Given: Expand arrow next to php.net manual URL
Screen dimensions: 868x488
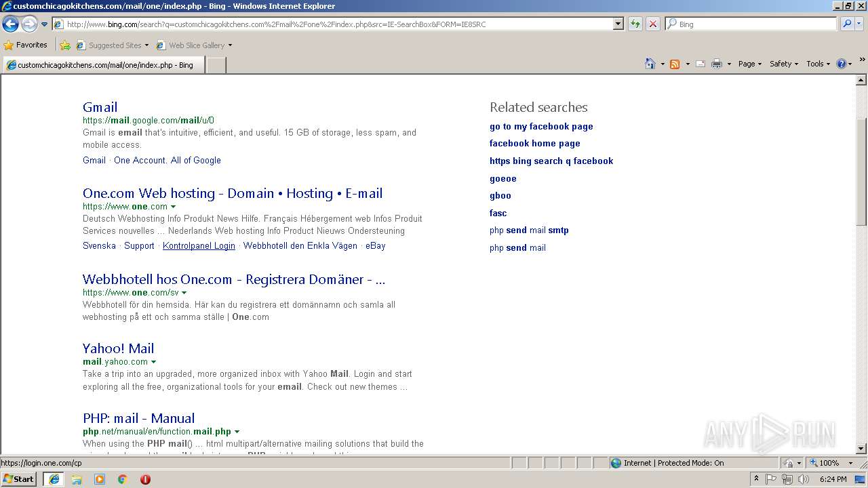Looking at the screenshot, I should [x=237, y=432].
